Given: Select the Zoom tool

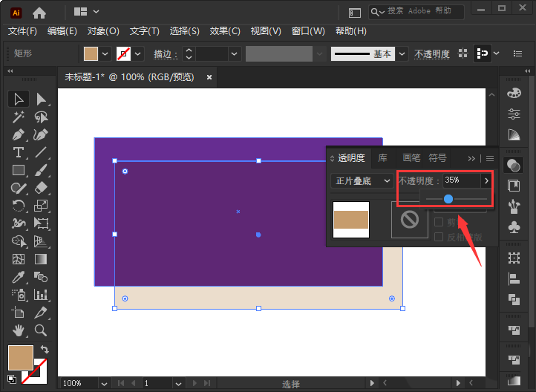Looking at the screenshot, I should coord(41,330).
